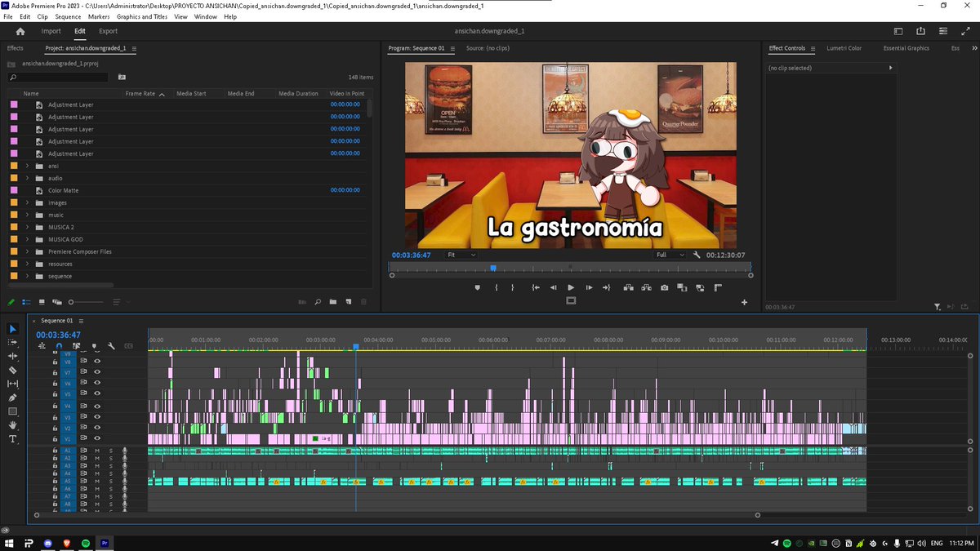This screenshot has width=980, height=551.
Task: Click Export Frame camera icon
Action: (x=665, y=287)
